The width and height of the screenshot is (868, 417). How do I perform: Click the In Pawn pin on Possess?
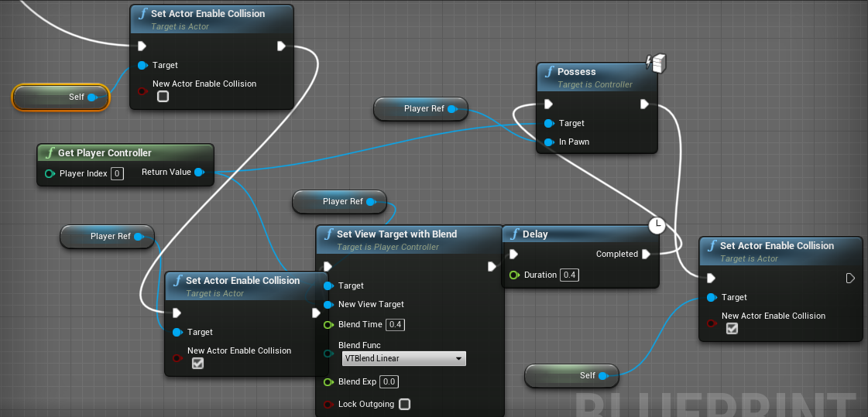click(548, 142)
